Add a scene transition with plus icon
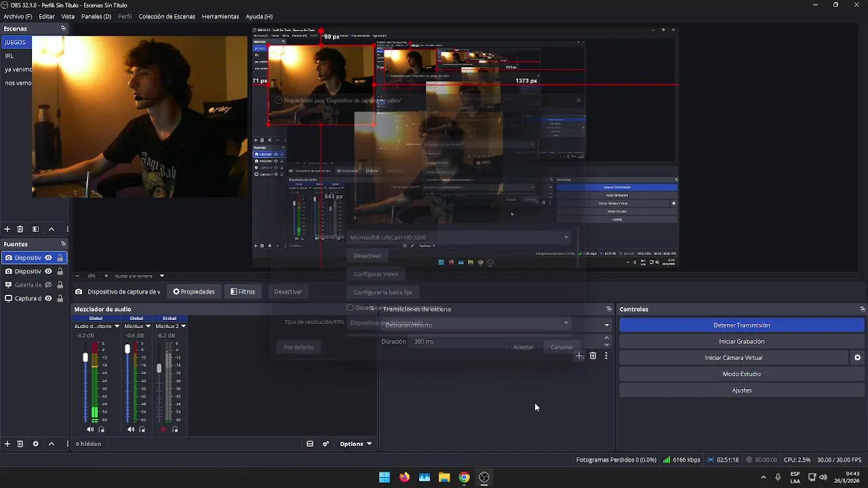 point(579,355)
